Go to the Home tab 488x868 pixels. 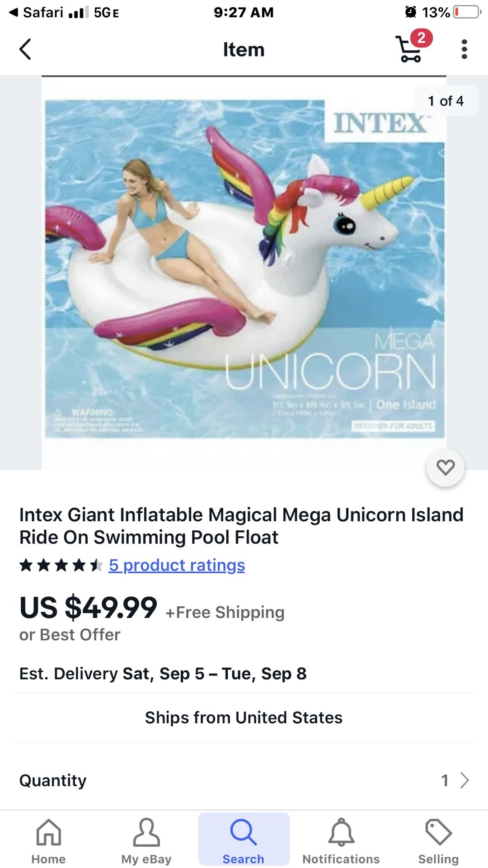[x=48, y=840]
